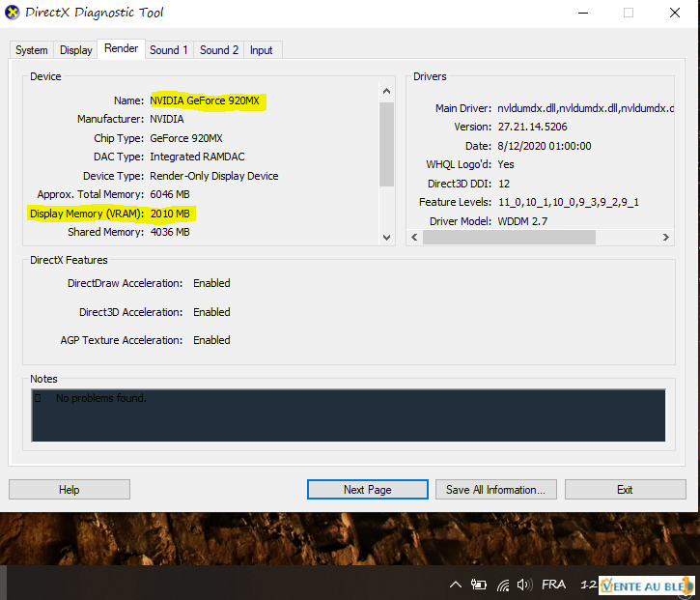
Task: Click the Notes text box
Action: pyautogui.click(x=349, y=415)
